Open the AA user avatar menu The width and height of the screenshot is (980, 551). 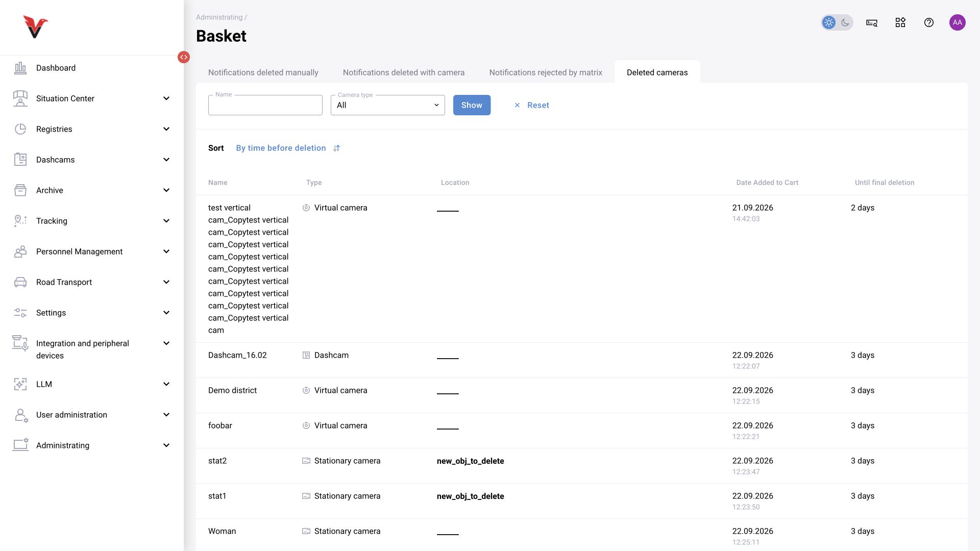(958, 22)
